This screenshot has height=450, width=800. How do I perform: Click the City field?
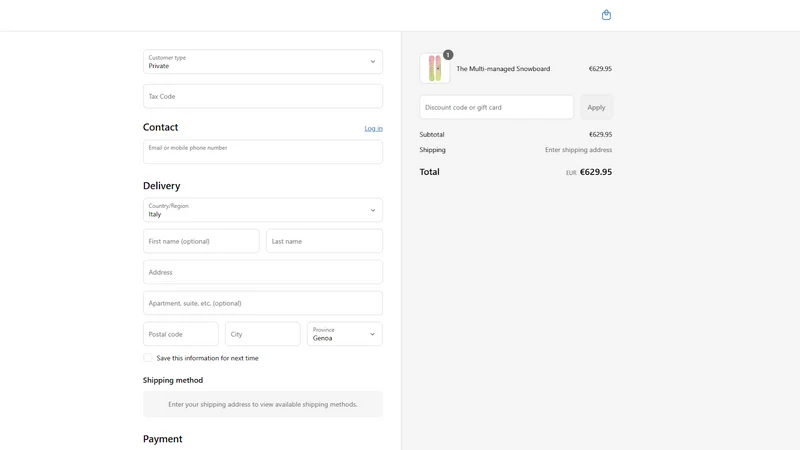(263, 334)
